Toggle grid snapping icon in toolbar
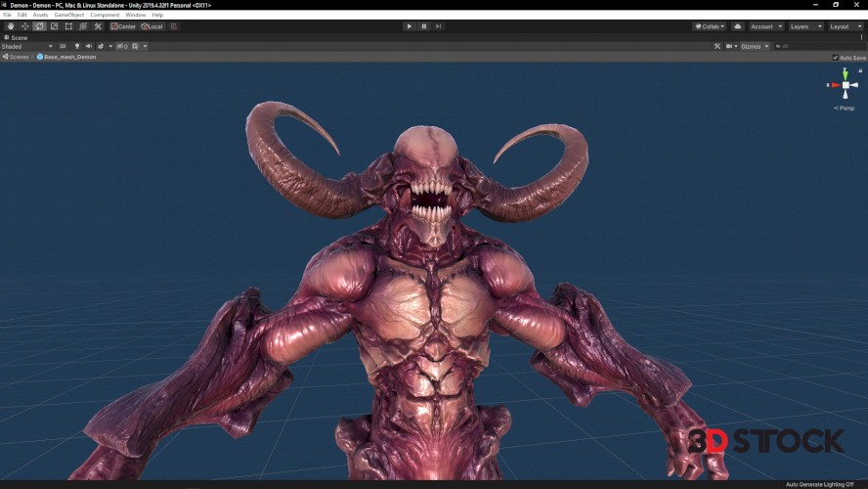Viewport: 868px width, 489px height. (x=174, y=26)
